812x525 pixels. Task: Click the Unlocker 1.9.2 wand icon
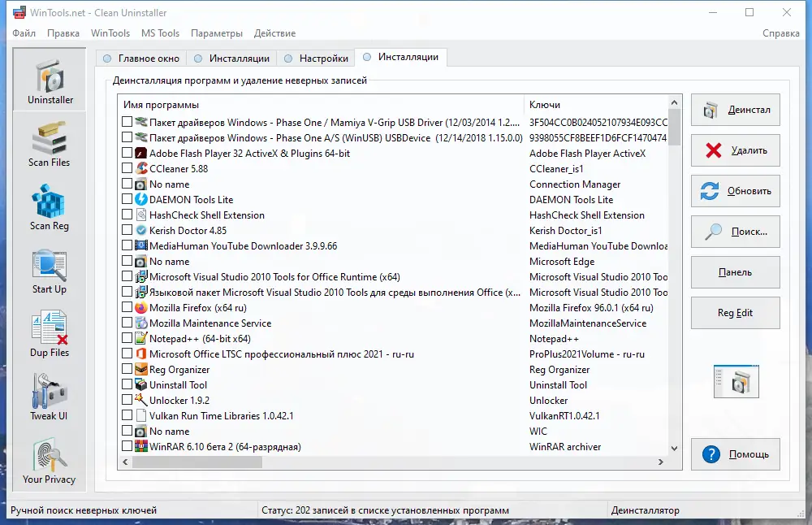pos(140,400)
